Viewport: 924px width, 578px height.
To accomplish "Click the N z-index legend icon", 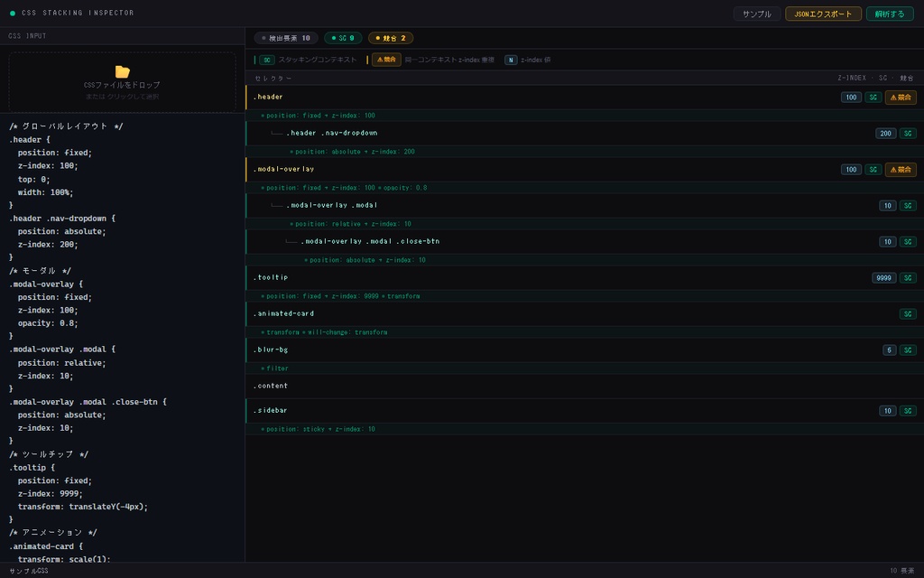I will [x=511, y=60].
